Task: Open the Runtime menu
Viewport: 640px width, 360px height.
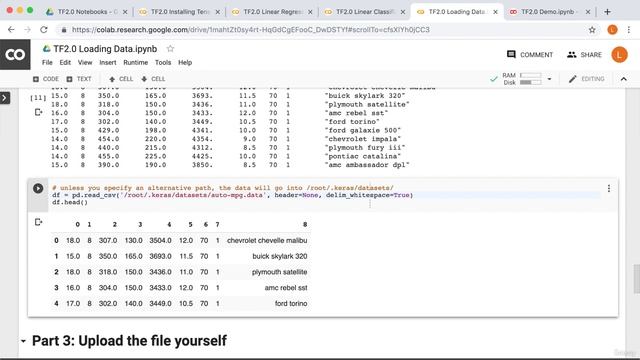Action: tap(136, 62)
